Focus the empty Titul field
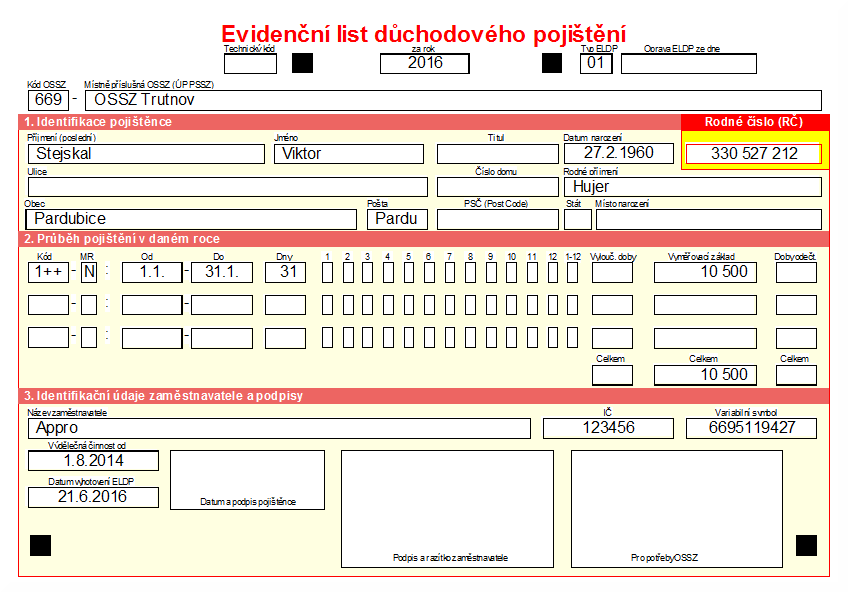 point(498,154)
